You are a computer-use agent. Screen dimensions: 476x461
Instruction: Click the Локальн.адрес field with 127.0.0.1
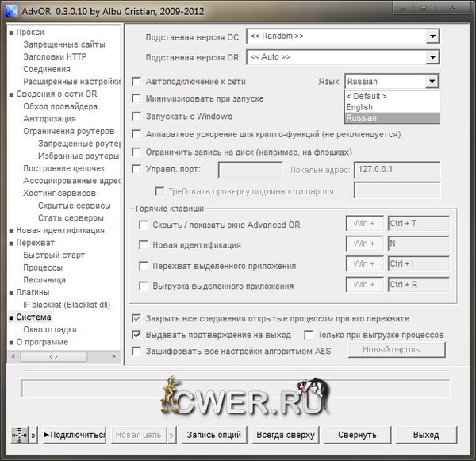397,170
